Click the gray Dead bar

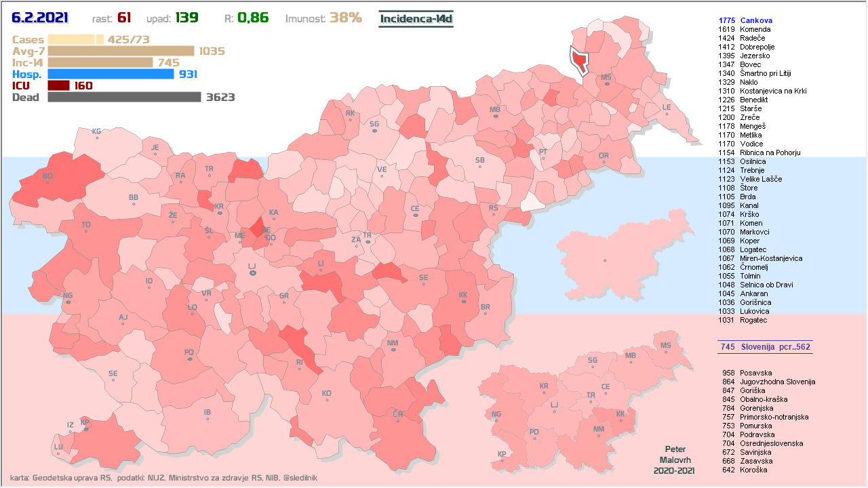[124, 97]
